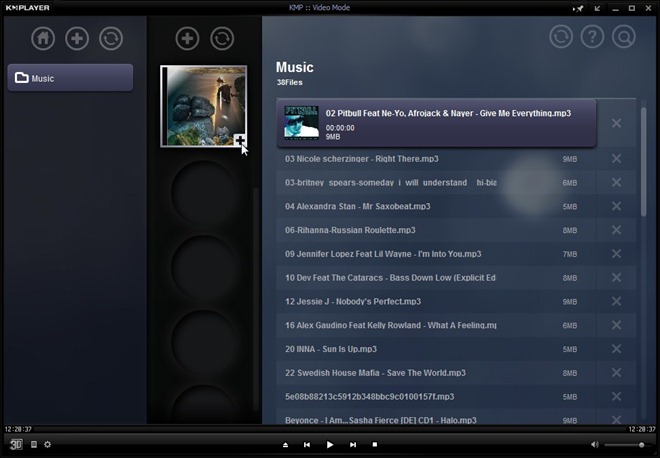
Task: Click the Home icon in left panel
Action: coord(43,39)
